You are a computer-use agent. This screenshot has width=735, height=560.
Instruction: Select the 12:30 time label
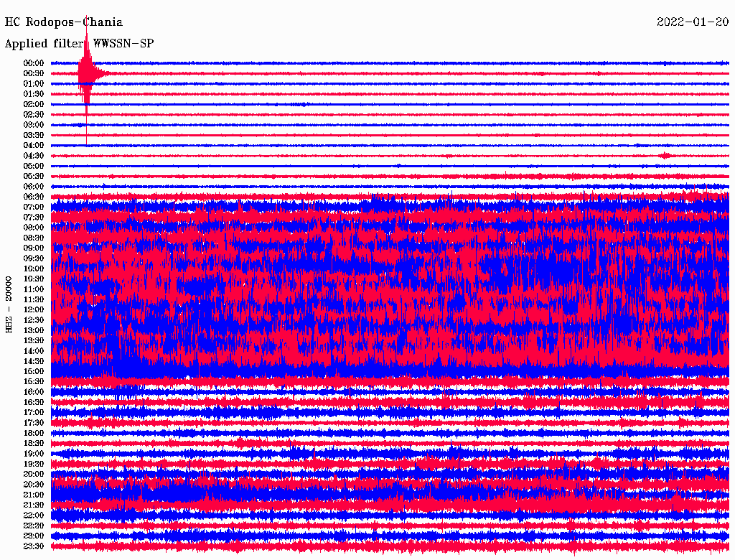tap(34, 320)
